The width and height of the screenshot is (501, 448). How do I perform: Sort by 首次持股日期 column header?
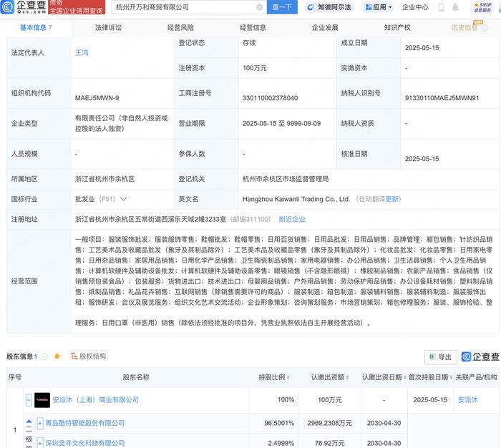[x=430, y=377]
